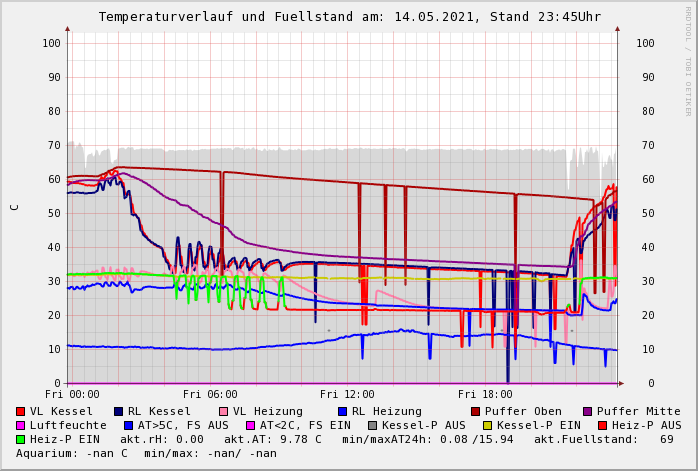
Task: Click the Heiz-P AUS legend label
Action: pos(646,425)
